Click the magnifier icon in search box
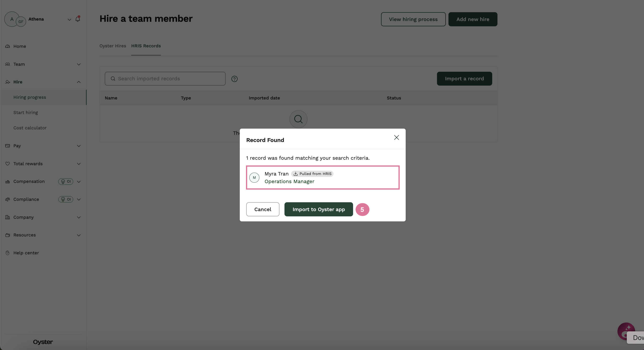 (113, 79)
